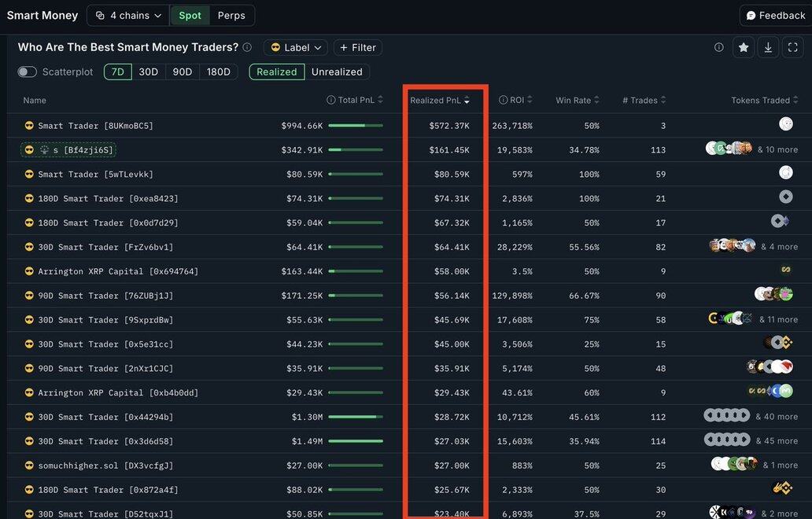The width and height of the screenshot is (812, 519).
Task: Click info icon next to table title
Action: pos(247,47)
